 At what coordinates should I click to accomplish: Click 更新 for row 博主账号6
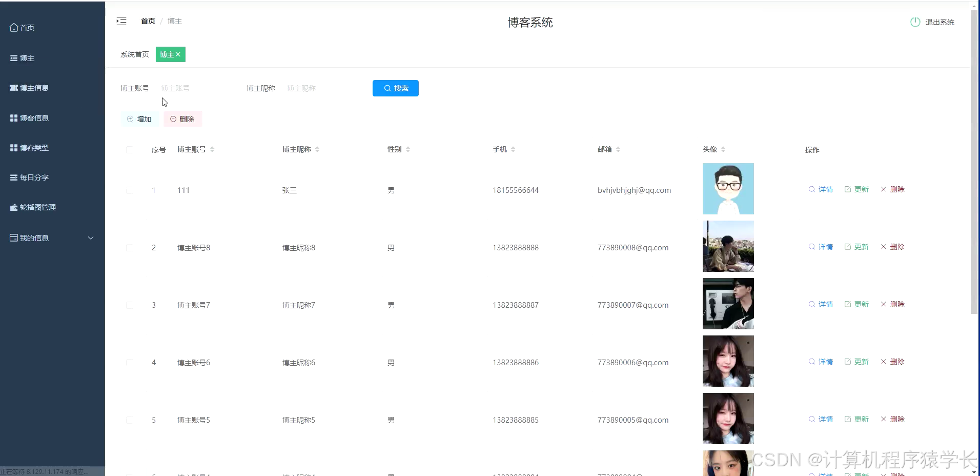[x=862, y=362]
